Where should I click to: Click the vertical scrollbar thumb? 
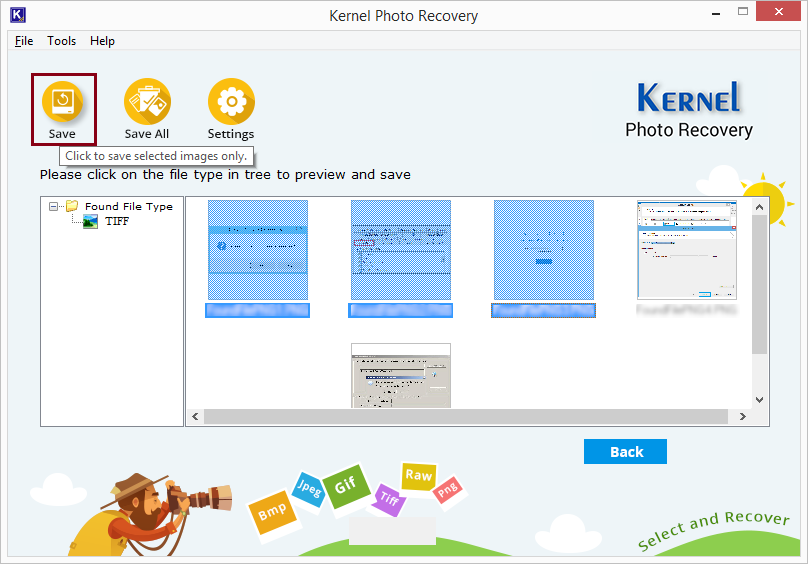[x=759, y=285]
